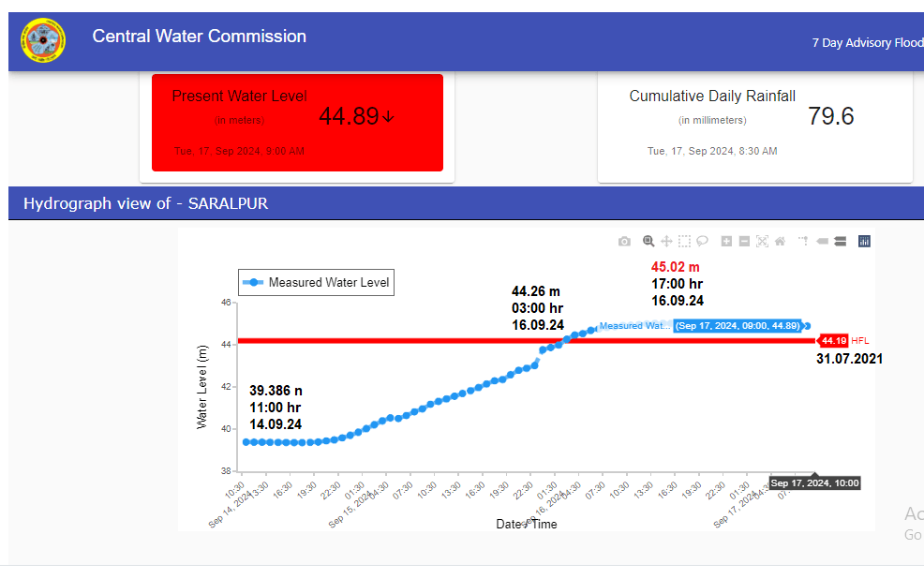
Task: Click the Zoom In plus icon
Action: 726,242
